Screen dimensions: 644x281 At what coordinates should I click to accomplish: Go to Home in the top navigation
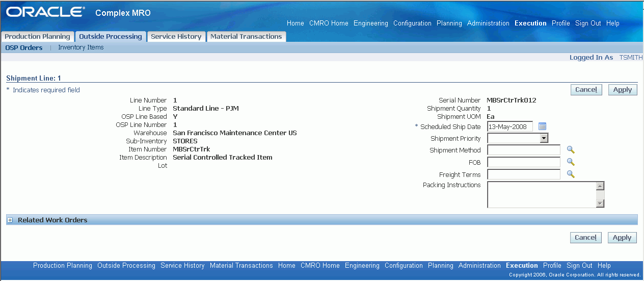click(296, 23)
